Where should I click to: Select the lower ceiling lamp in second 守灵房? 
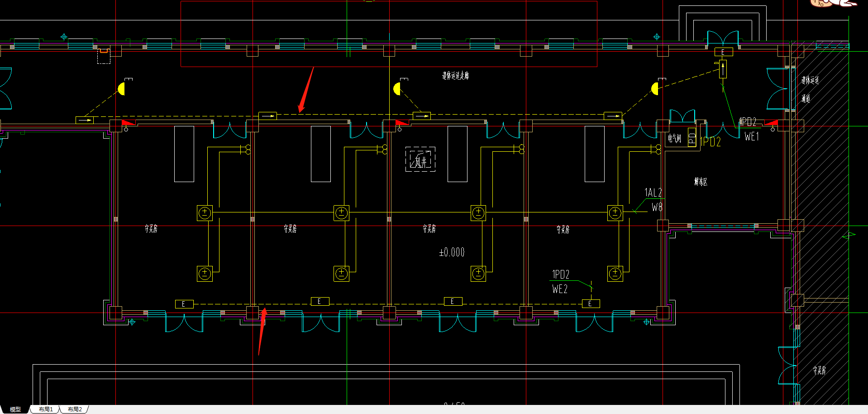(341, 274)
